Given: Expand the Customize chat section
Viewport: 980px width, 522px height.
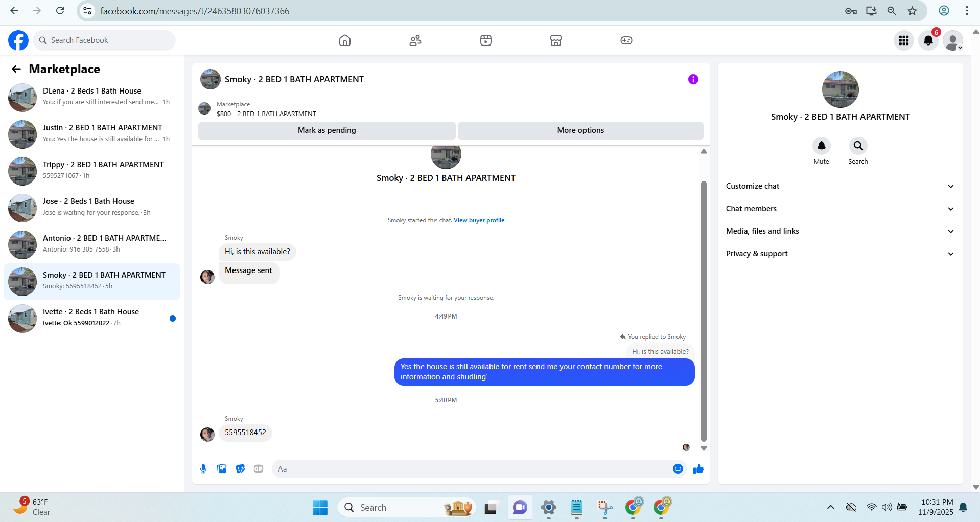Looking at the screenshot, I should tap(840, 186).
